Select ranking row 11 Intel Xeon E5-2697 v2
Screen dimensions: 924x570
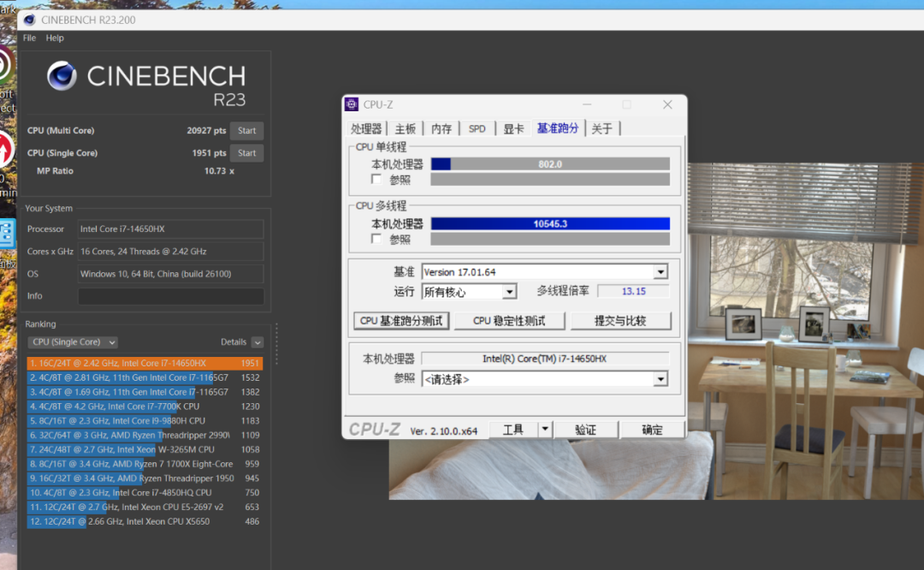[145, 507]
